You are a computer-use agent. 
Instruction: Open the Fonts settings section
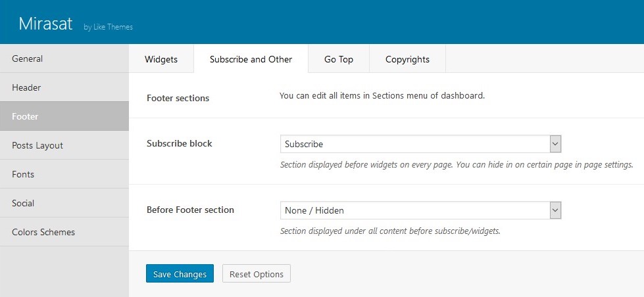(x=64, y=174)
